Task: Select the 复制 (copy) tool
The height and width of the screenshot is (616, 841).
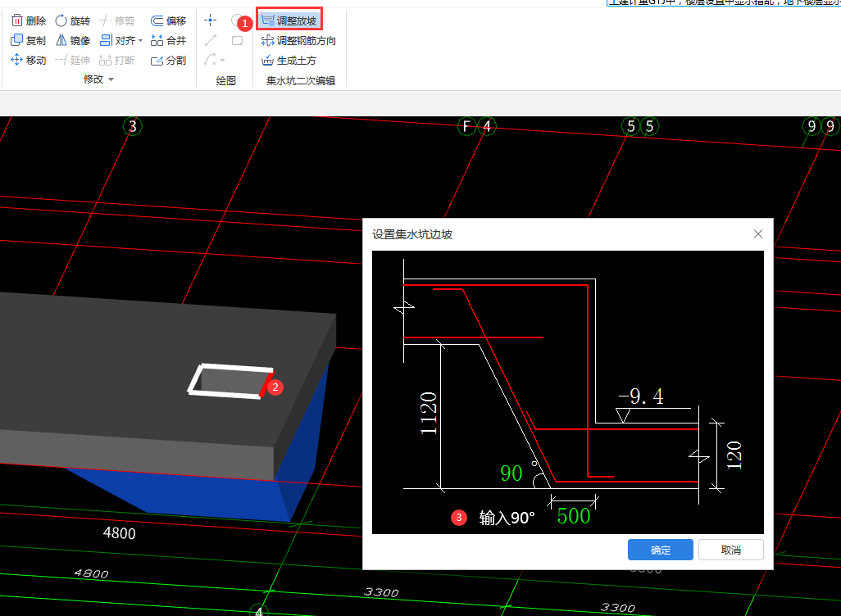Action: click(29, 40)
